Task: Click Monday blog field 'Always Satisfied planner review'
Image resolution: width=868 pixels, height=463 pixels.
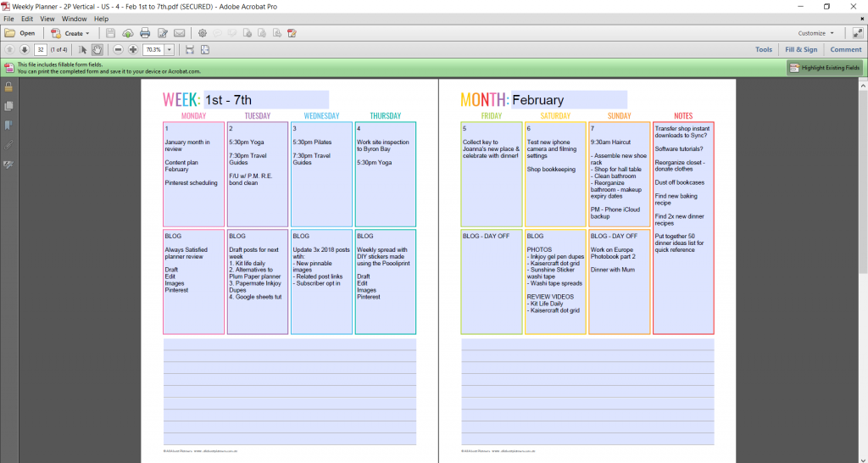Action: pos(194,282)
